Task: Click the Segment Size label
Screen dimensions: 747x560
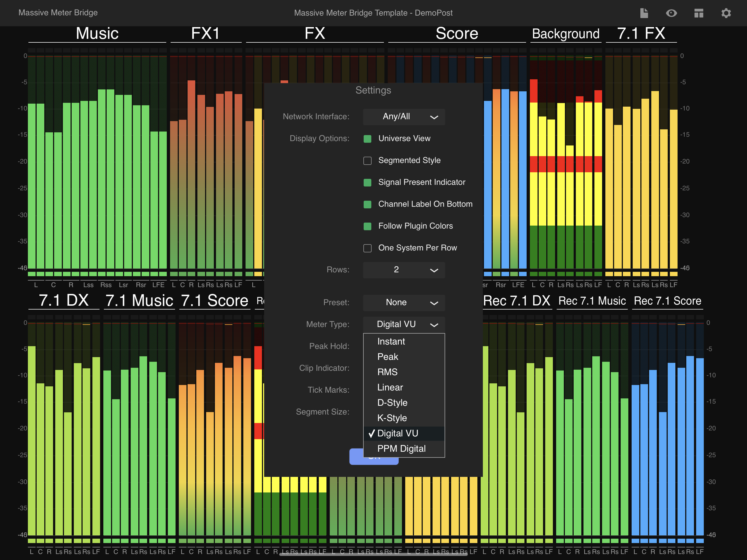Action: point(323,412)
